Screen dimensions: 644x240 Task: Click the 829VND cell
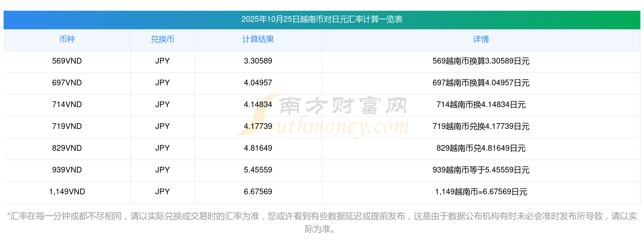[67, 148]
